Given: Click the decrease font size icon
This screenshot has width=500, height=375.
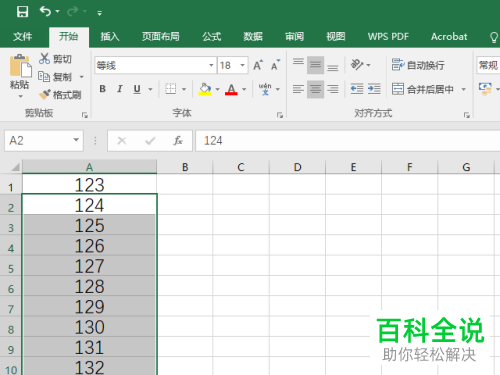Looking at the screenshot, I should [275, 65].
